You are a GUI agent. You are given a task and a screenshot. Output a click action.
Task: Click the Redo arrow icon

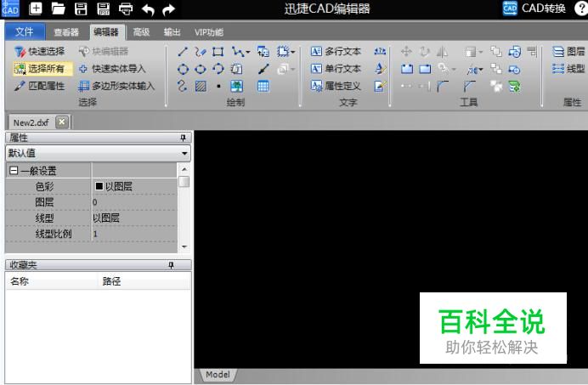[x=169, y=9]
